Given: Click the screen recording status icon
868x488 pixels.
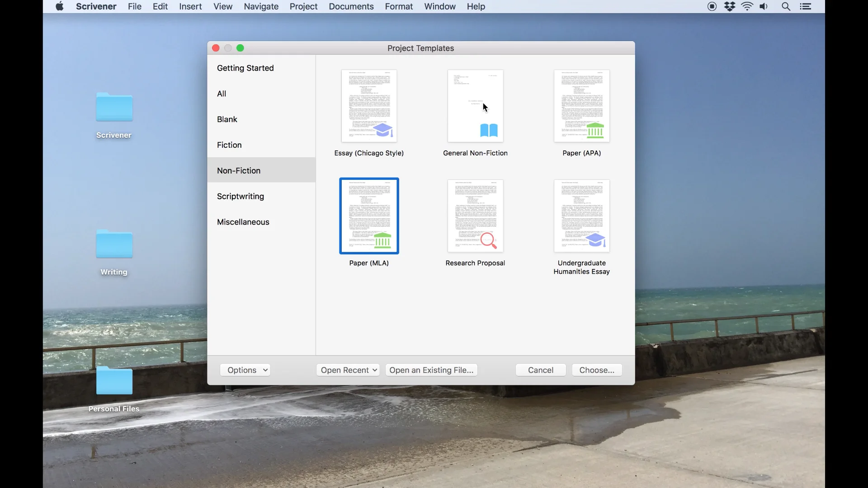Looking at the screenshot, I should tap(712, 6).
